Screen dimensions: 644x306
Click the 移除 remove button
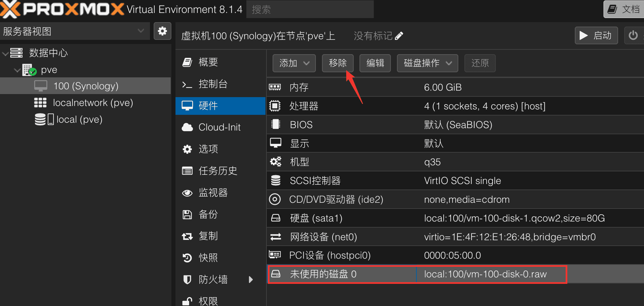click(x=338, y=63)
